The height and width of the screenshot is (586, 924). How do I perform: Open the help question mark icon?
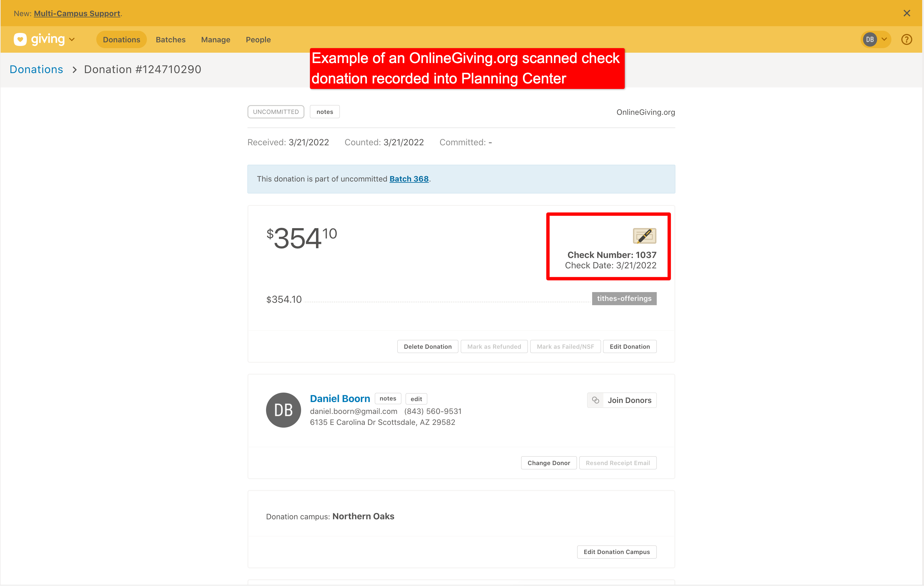(906, 40)
